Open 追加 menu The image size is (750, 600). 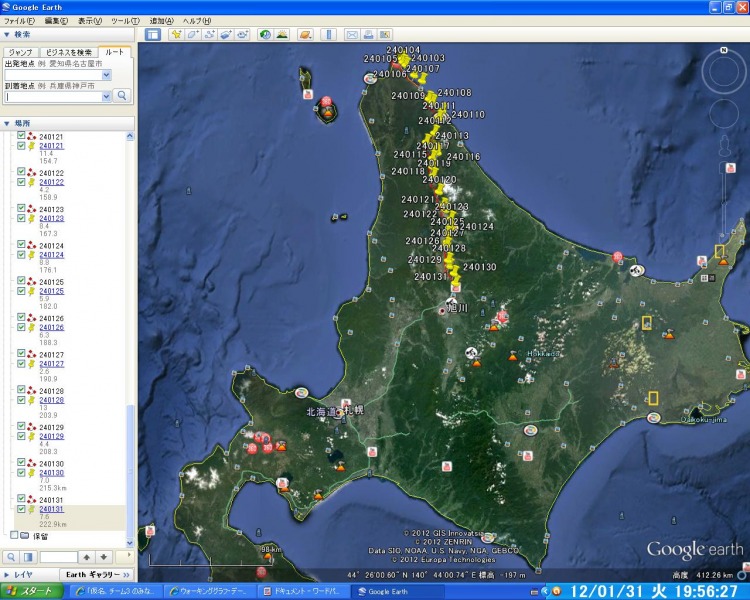tap(161, 21)
